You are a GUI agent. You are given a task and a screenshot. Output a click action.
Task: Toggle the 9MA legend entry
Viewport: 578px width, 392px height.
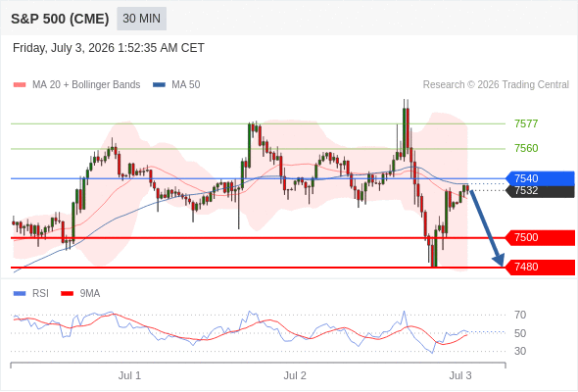[80, 294]
